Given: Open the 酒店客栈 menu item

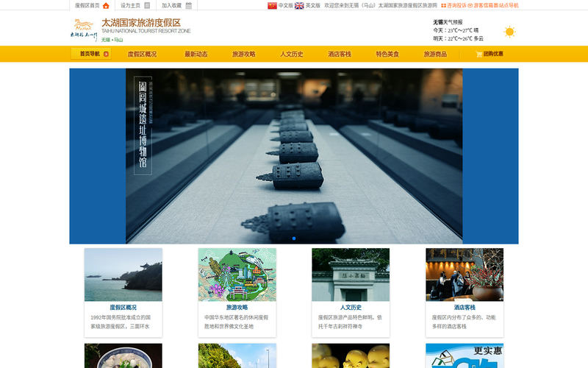Looking at the screenshot, I should [x=340, y=54].
